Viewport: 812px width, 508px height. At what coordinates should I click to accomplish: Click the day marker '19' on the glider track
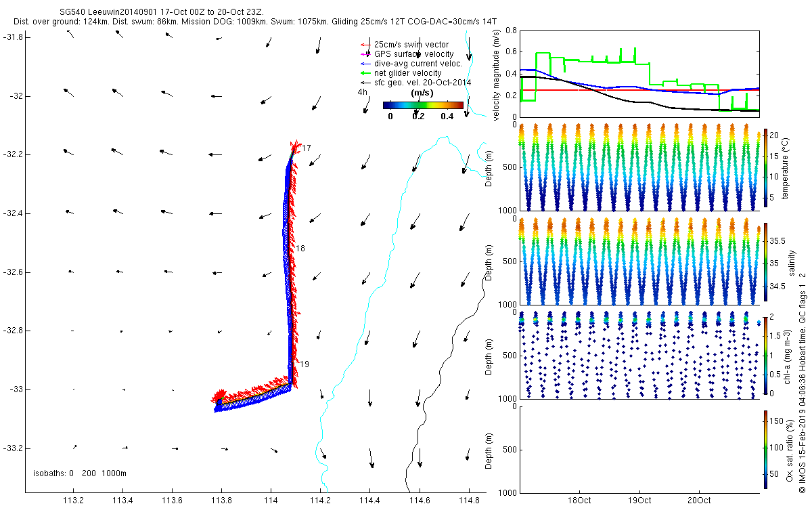click(x=304, y=364)
